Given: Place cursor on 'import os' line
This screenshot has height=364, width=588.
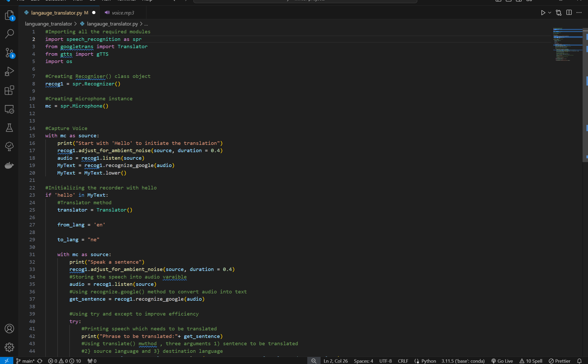Looking at the screenshot, I should [59, 61].
